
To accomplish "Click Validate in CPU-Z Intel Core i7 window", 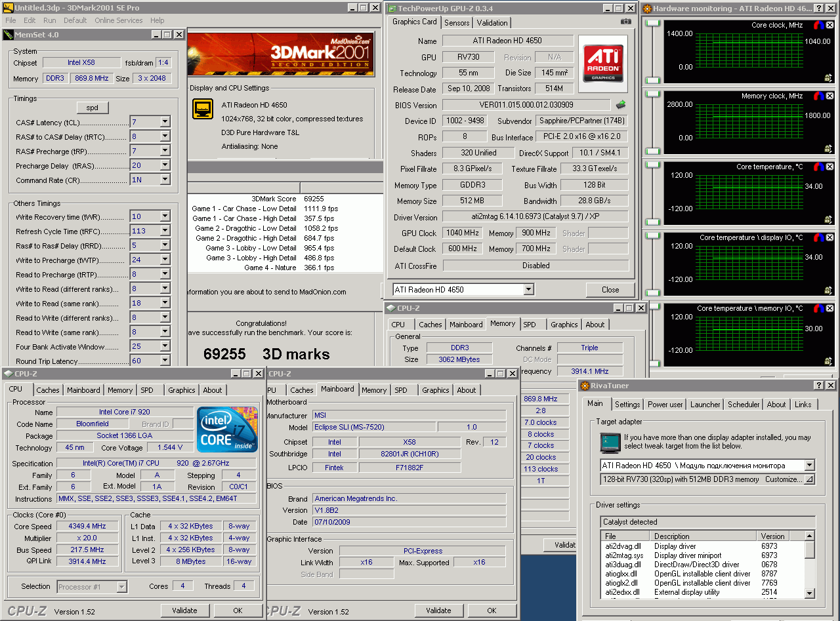I will [184, 611].
